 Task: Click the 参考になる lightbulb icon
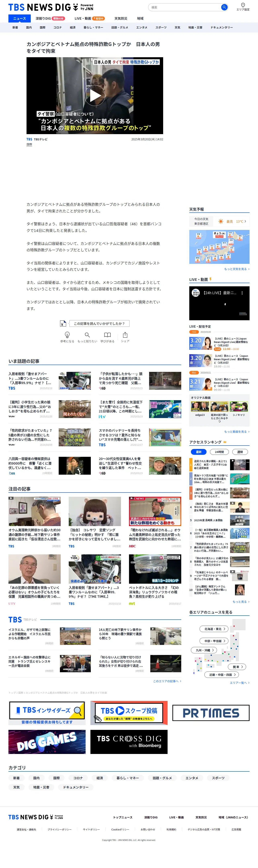67,335
